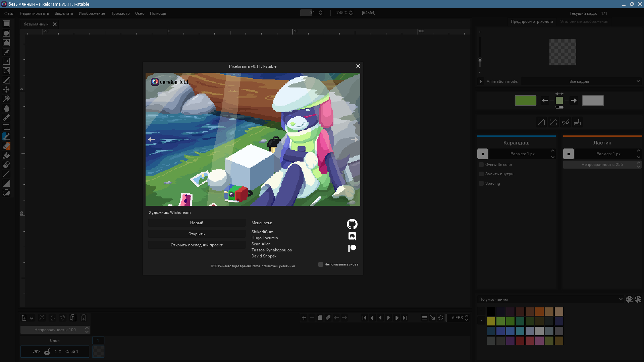
Task: Decrease eraser size stepper
Action: pos(639,157)
